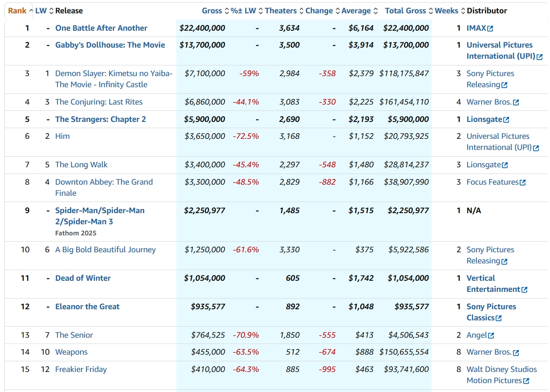Click external link icon next to IMAX
Image resolution: width=550 pixels, height=392 pixels.
click(x=490, y=28)
